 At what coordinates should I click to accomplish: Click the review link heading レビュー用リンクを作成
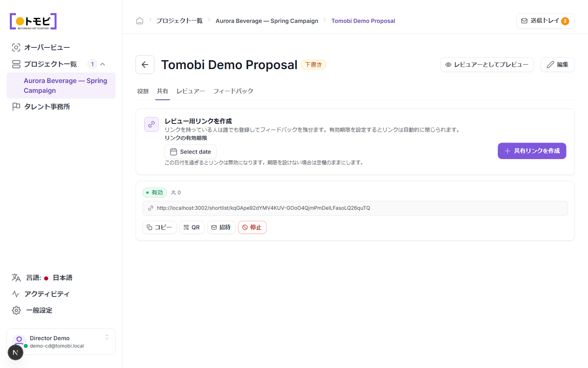198,121
